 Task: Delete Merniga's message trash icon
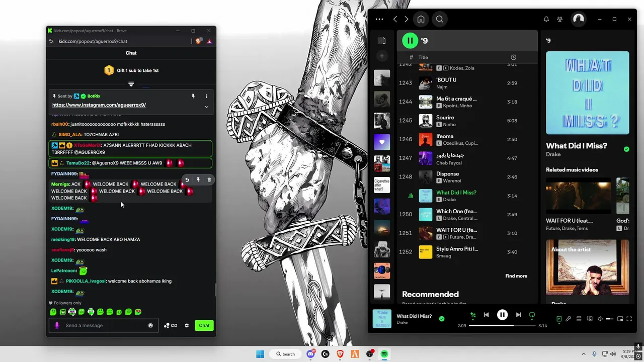pos(209,179)
